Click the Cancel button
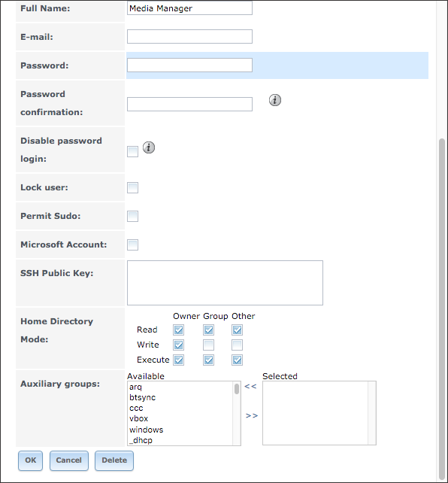 69,460
